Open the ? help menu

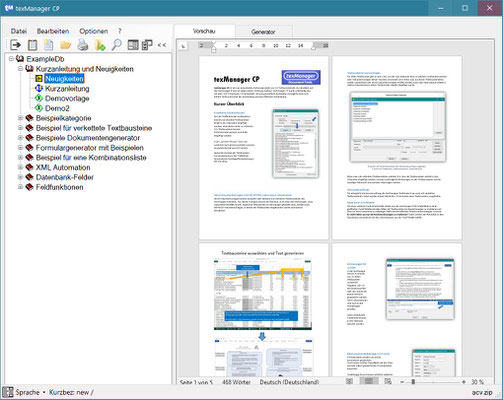(120, 31)
